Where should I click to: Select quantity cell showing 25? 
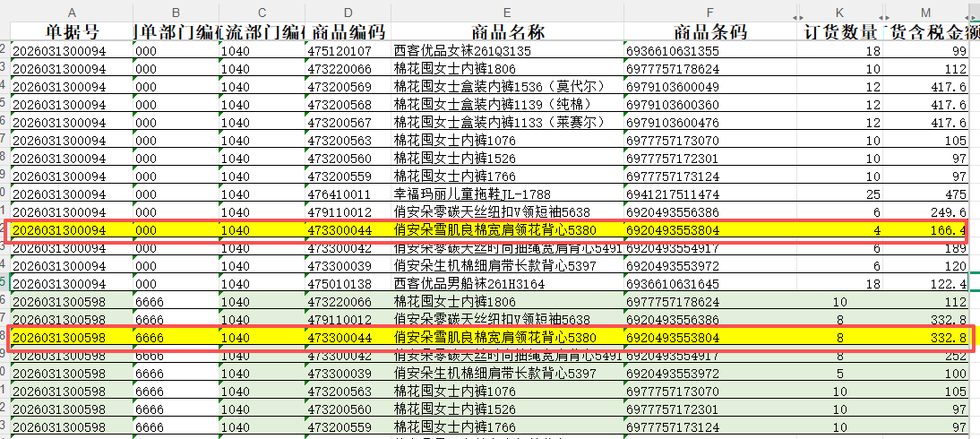click(840, 194)
